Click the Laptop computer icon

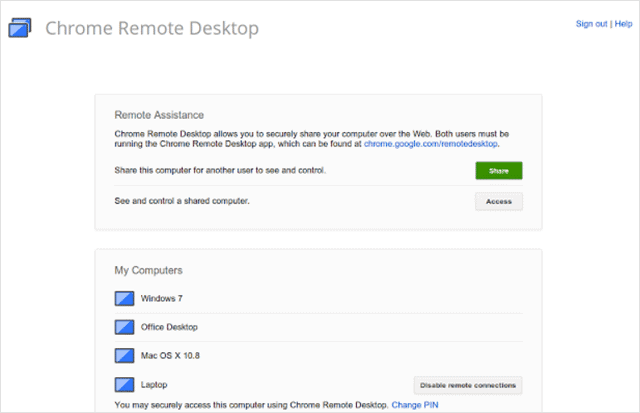[x=124, y=384]
